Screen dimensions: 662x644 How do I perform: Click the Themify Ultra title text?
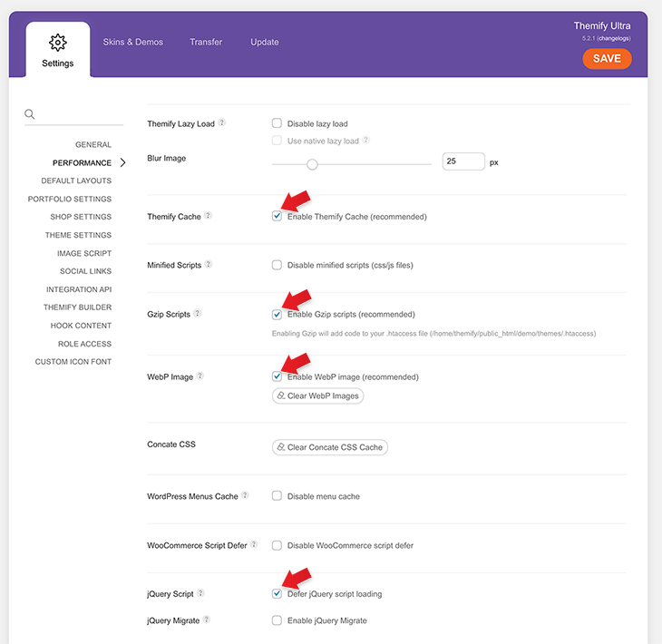click(x=602, y=25)
